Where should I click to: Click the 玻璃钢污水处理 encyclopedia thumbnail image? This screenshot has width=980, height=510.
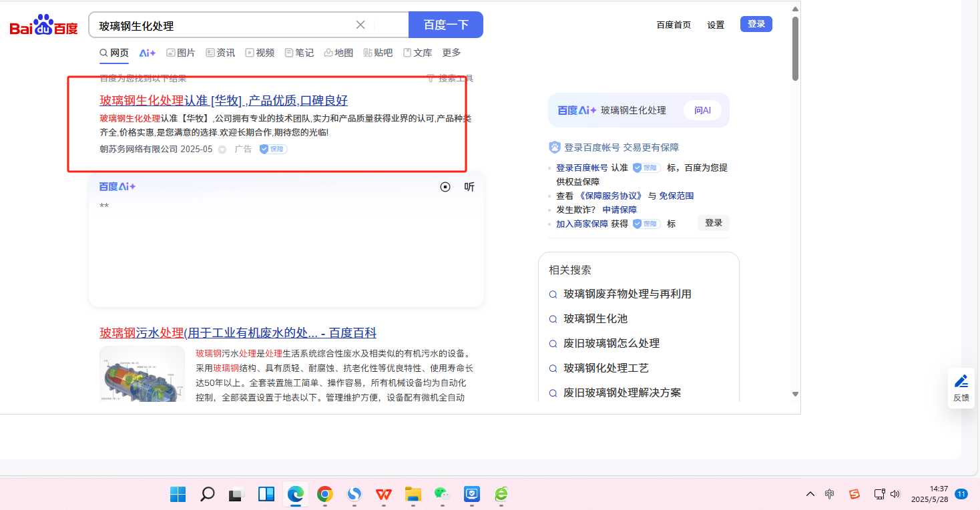pyautogui.click(x=142, y=374)
